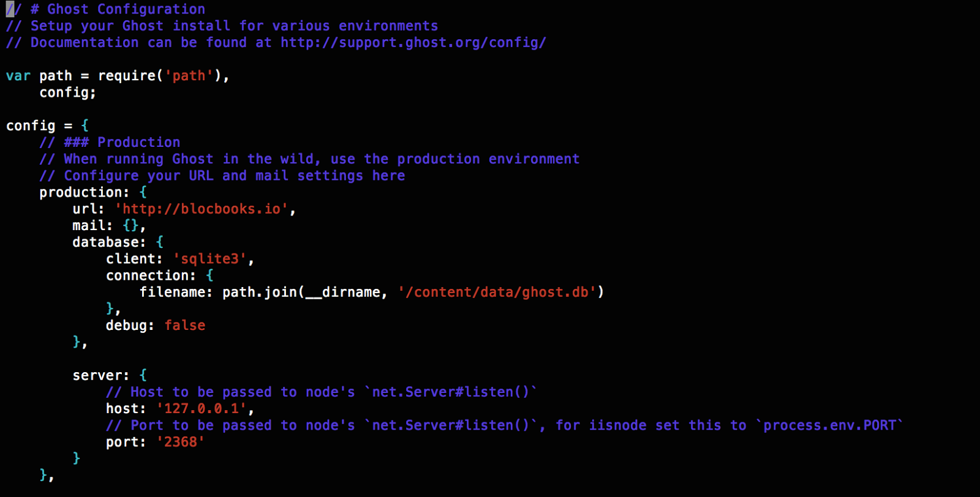Viewport: 980px width, 497px height.
Task: Click 'process.env.PORT' in the port comment
Action: [830, 425]
